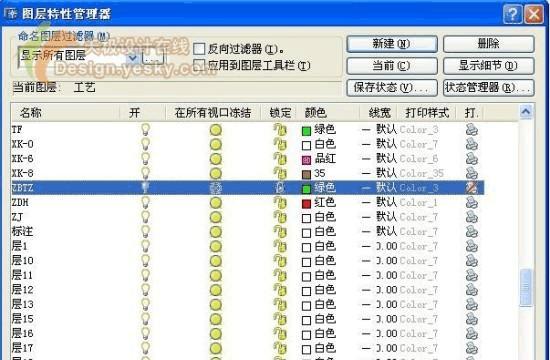Lock layer ZDH with its padlock icon
The height and width of the screenshot is (360, 550).
(x=280, y=202)
